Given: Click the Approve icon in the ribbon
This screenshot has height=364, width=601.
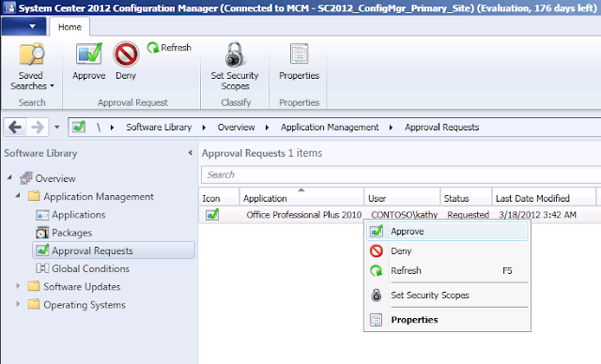Looking at the screenshot, I should click(89, 53).
